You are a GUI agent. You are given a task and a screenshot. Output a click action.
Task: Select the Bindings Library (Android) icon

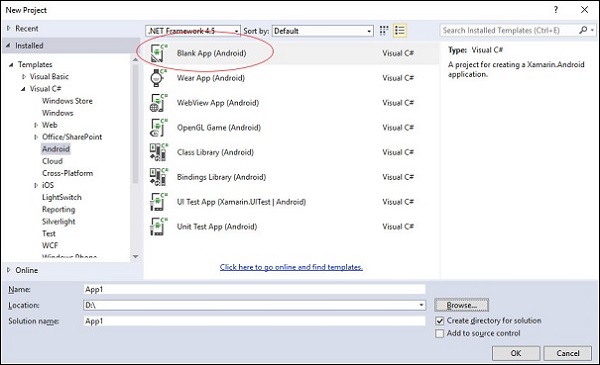click(158, 177)
